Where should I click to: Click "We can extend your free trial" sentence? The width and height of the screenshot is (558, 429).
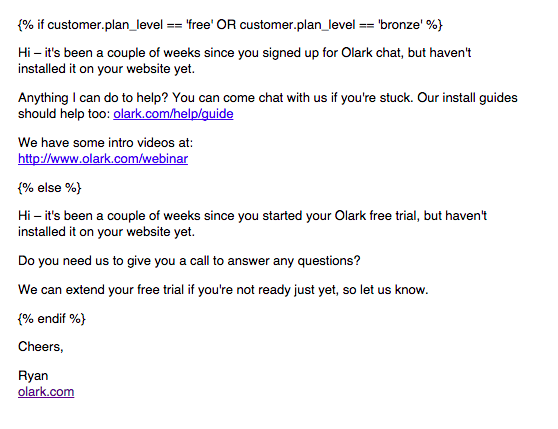coord(223,290)
